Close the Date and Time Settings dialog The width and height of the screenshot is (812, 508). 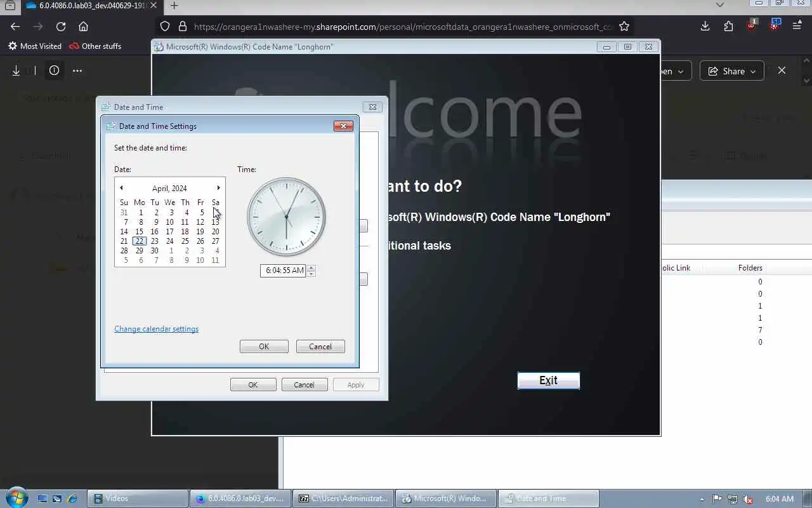(343, 126)
